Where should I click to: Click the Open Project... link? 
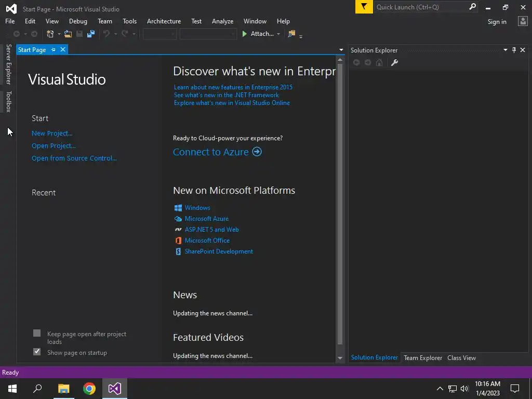tap(54, 146)
